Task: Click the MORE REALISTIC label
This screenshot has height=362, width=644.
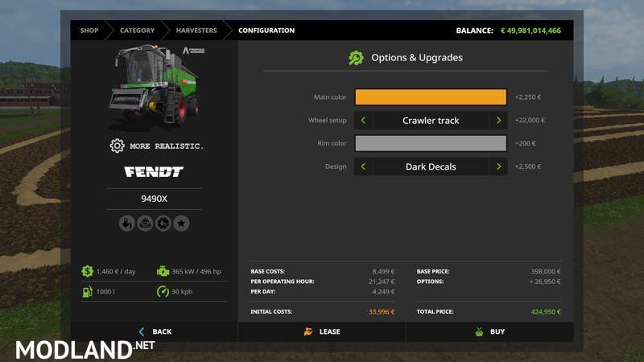Action: point(167,146)
